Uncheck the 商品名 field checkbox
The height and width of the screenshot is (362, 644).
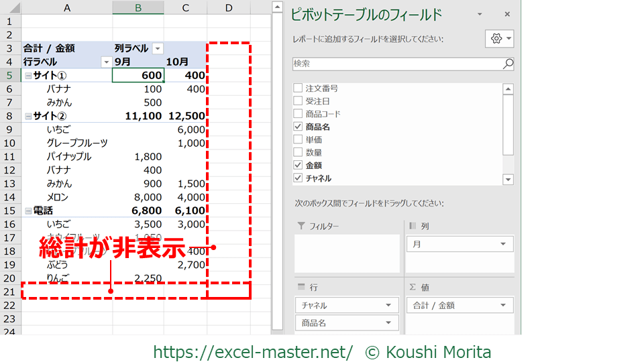[x=298, y=127]
